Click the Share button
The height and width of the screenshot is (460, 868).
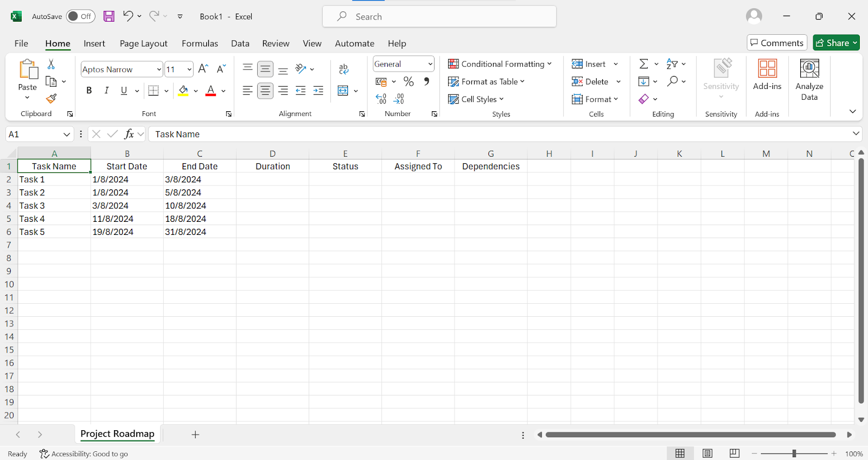click(836, 43)
